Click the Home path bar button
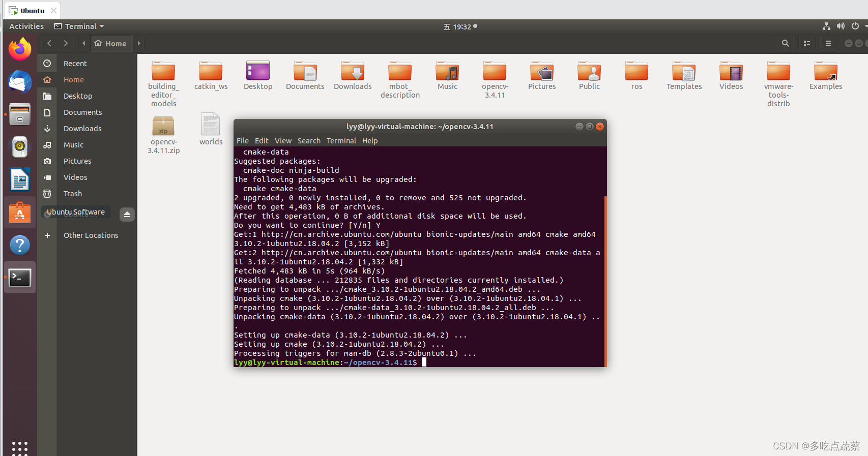868x456 pixels. coord(110,43)
